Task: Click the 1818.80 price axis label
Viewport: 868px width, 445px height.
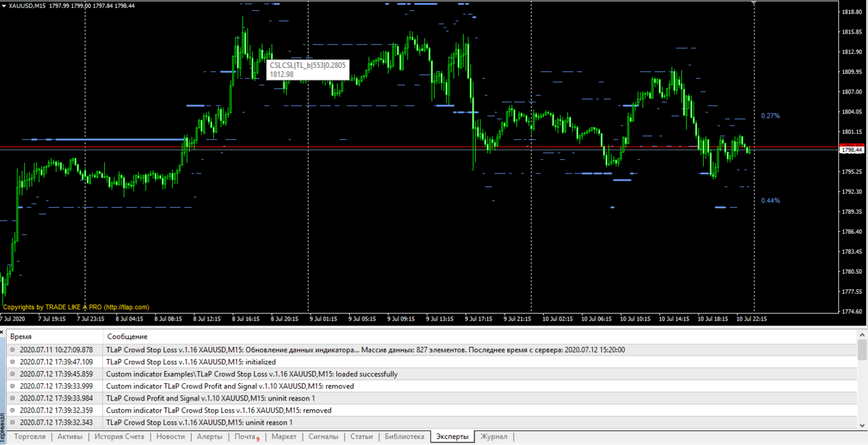Action: point(852,12)
